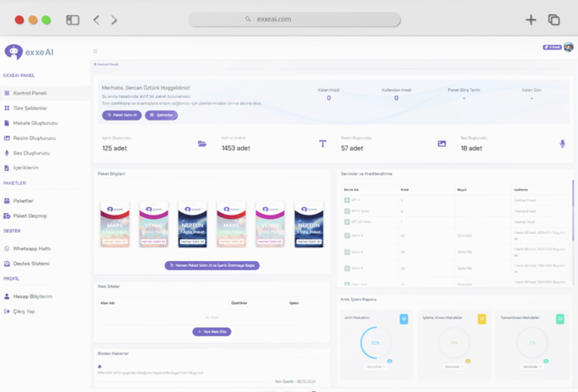Screen dimensions: 578x392
Task: Click Hemen Satın Al on Mars 1 Aylık Paket
Action: click(115, 242)
